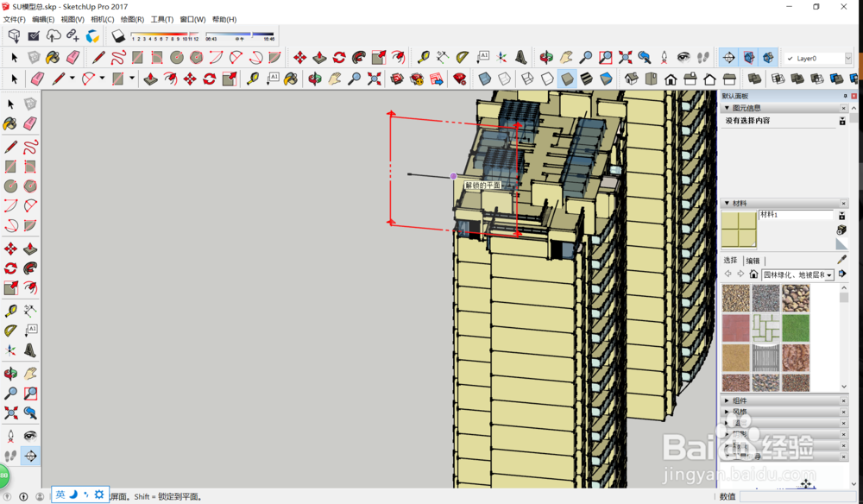Select the green grass material thumbnail

pyautogui.click(x=796, y=328)
